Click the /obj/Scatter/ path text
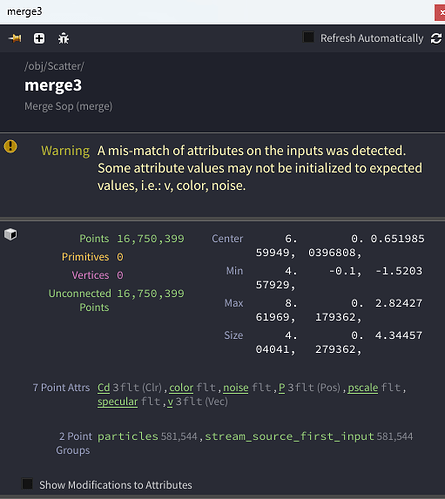Image resolution: width=445 pixels, height=499 pixels. click(x=54, y=66)
